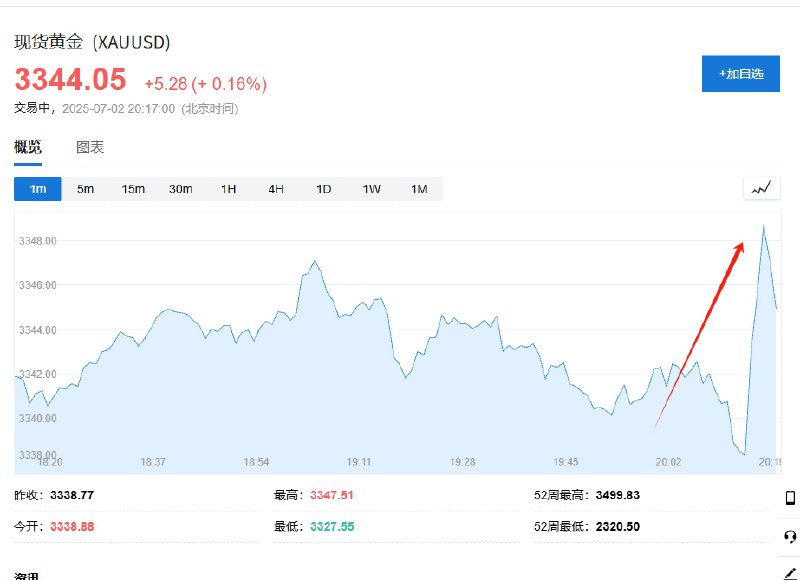Image resolution: width=800 pixels, height=580 pixels.
Task: Click the 3346.00 y-axis label
Action: pos(38,285)
